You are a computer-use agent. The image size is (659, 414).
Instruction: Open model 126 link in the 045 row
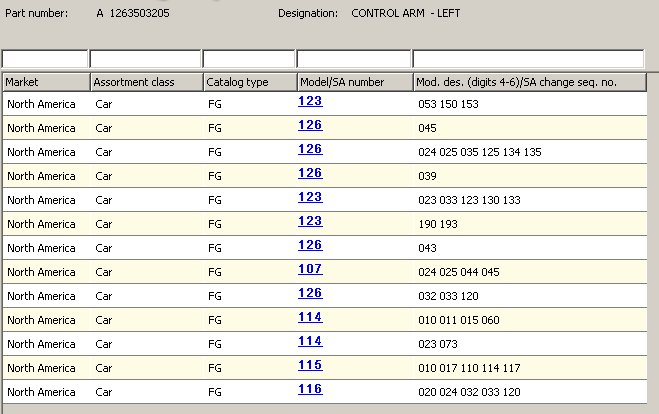pos(310,125)
